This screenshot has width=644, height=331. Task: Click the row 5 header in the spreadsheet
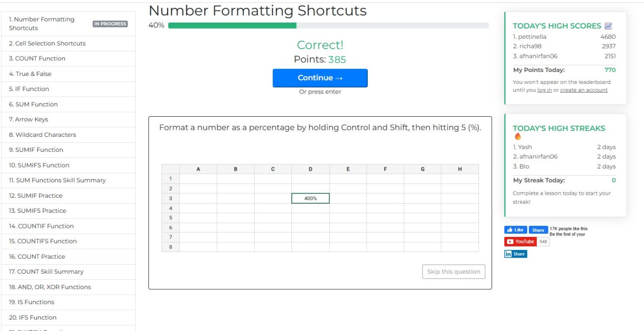(x=171, y=218)
